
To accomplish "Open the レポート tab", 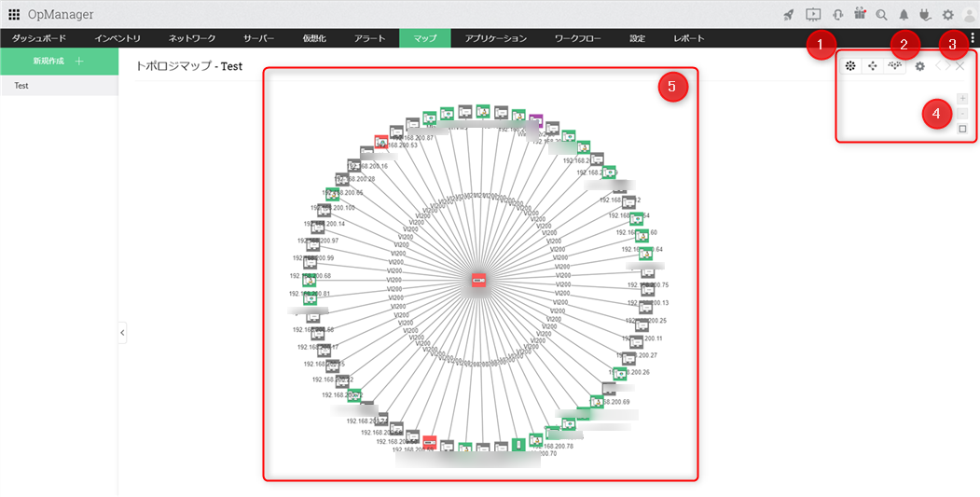I will tap(689, 38).
